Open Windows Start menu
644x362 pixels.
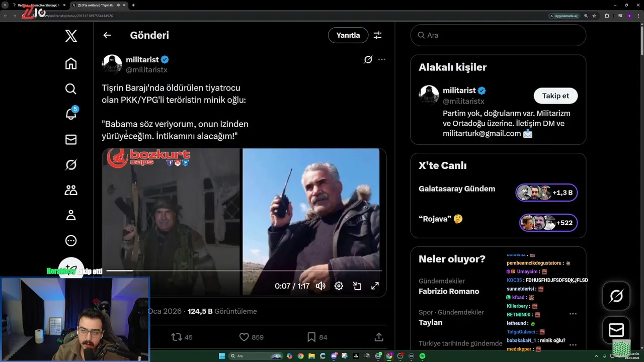[x=222, y=356]
